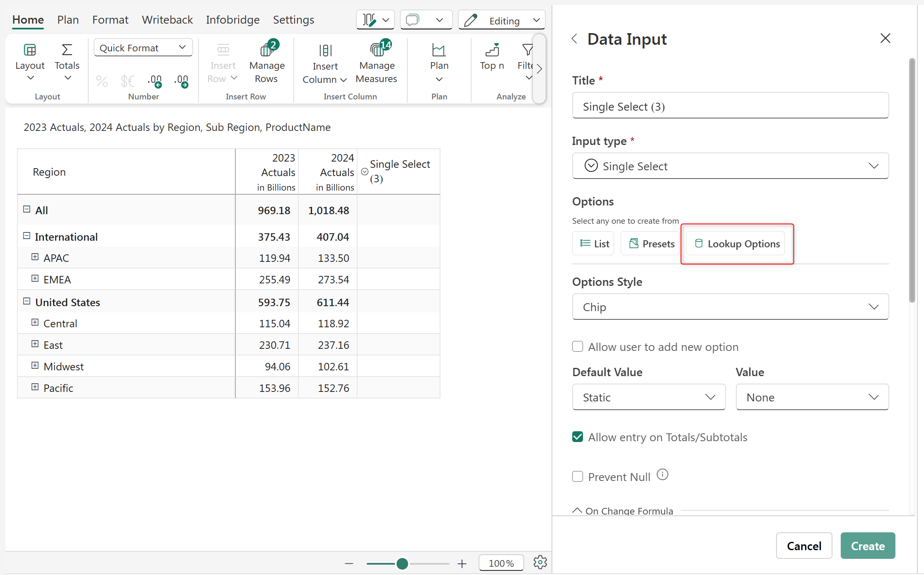Open the Infobridge tab

pyautogui.click(x=232, y=20)
